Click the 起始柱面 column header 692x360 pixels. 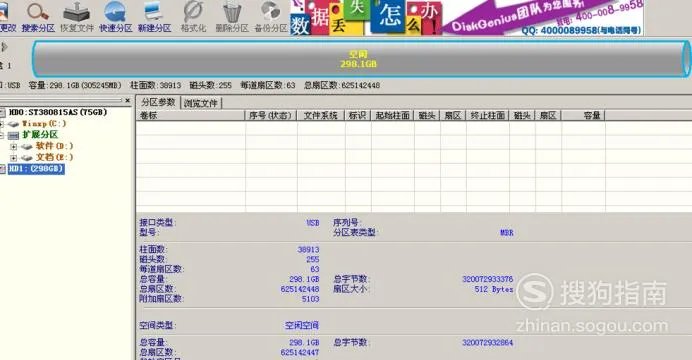tap(392, 116)
